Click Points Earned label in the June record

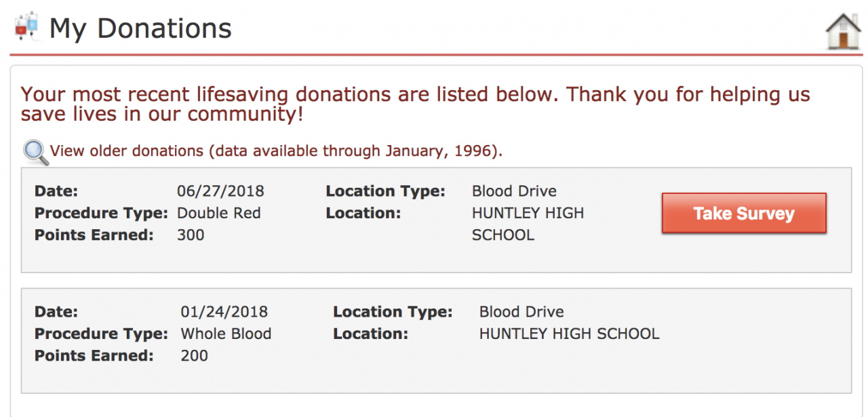pos(94,235)
